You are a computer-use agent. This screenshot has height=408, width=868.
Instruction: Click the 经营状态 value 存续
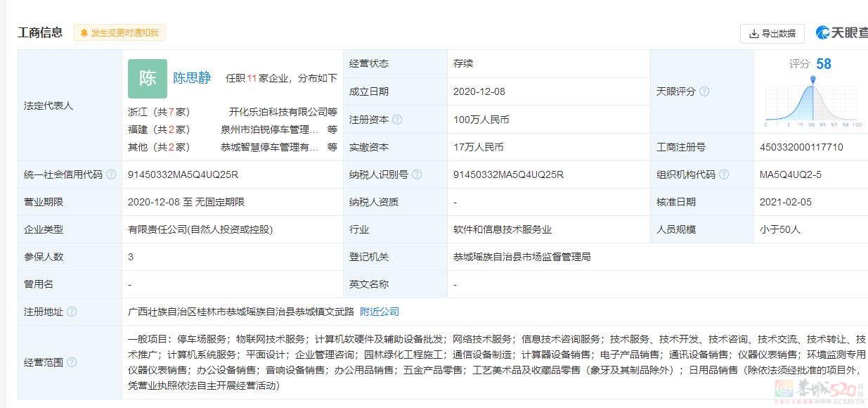tap(463, 63)
